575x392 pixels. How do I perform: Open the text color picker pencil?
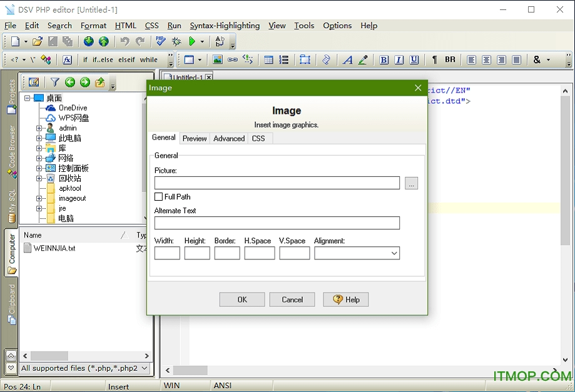click(x=363, y=59)
